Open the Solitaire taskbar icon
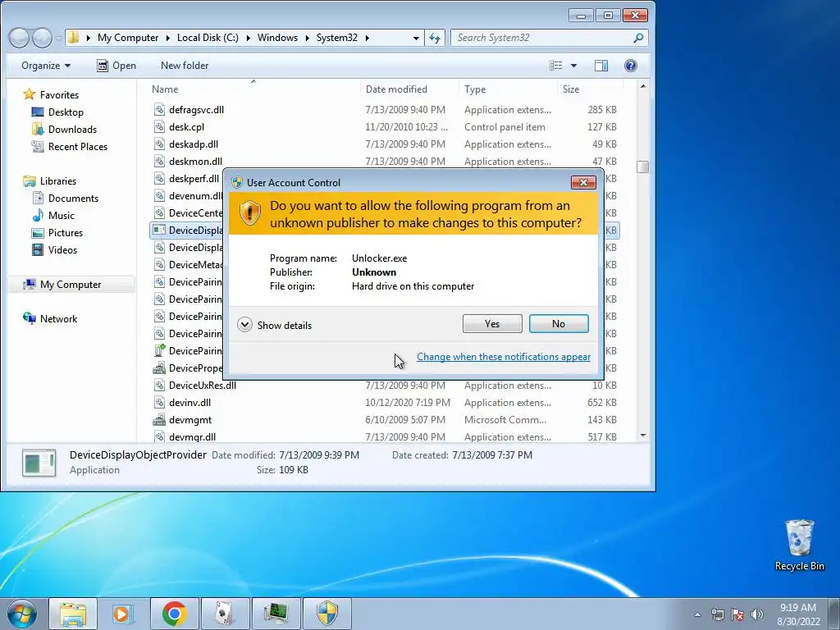840x630 pixels. 225,614
